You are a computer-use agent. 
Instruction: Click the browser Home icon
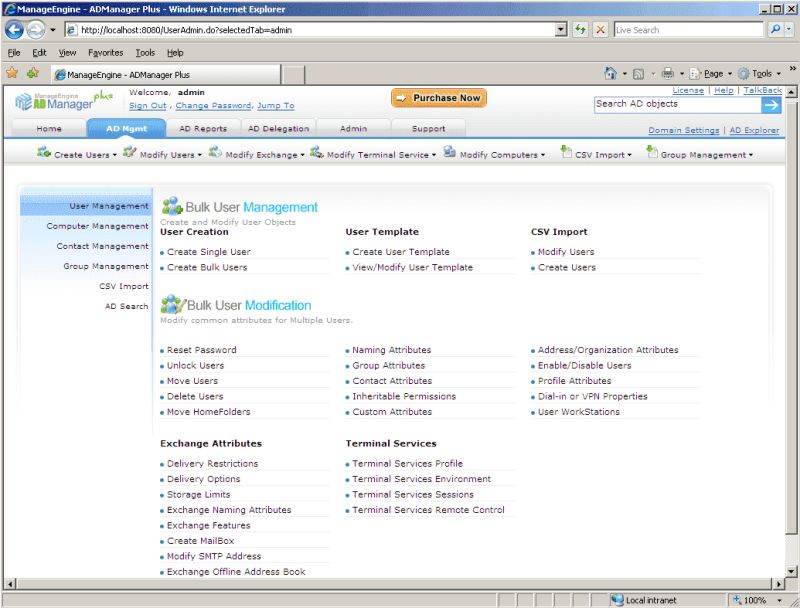click(610, 73)
